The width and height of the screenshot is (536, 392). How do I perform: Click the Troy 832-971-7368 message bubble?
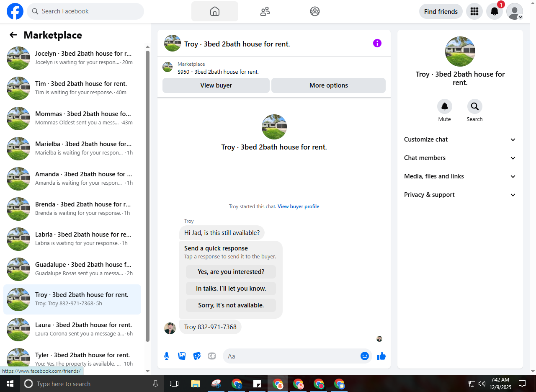(x=210, y=327)
